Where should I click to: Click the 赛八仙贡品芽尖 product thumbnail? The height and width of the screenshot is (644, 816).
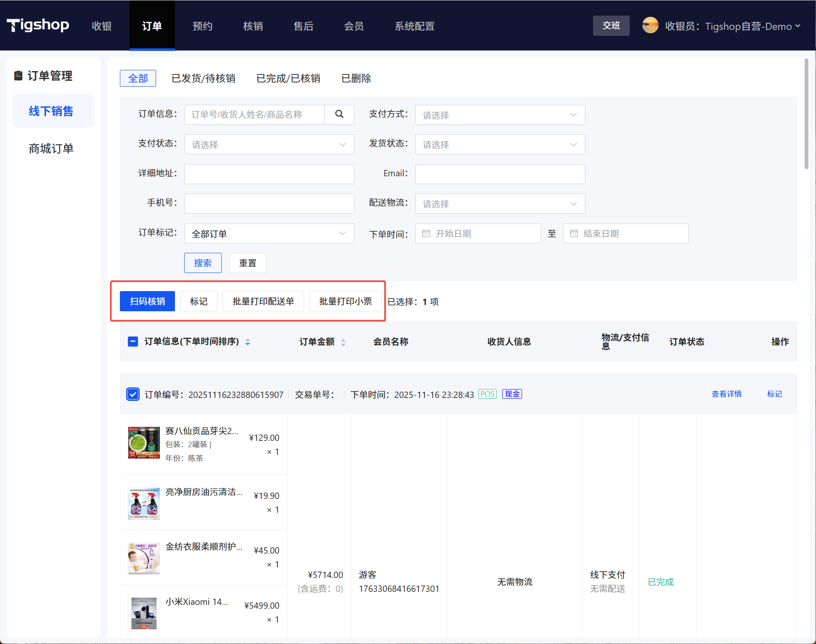coord(144,443)
